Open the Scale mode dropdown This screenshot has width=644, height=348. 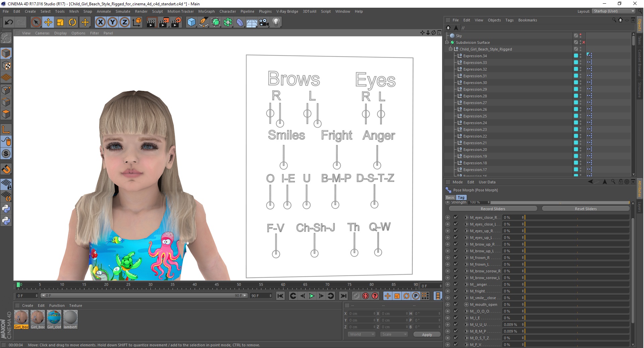[394, 334]
